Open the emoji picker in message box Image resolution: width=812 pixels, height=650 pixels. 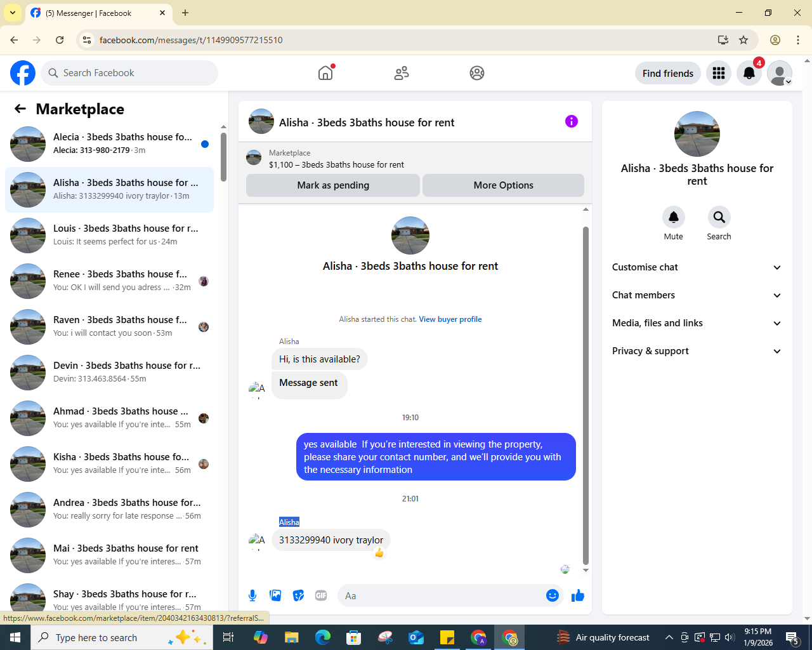tap(553, 595)
